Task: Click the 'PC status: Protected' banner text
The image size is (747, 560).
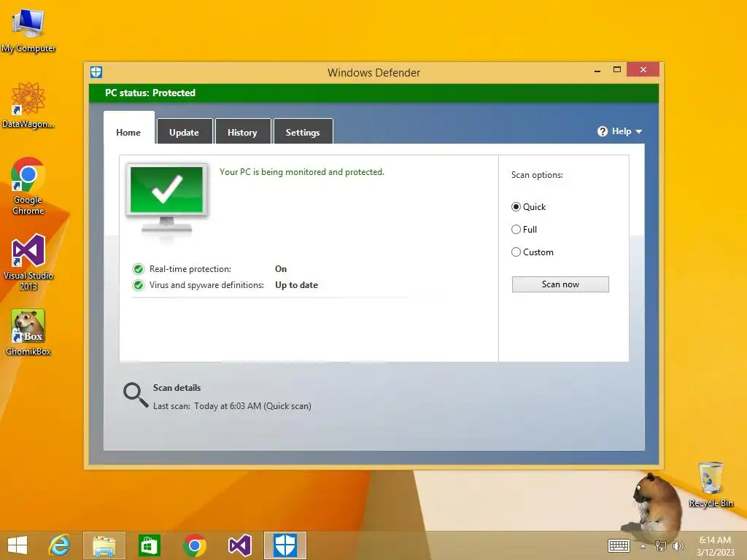Action: click(150, 93)
